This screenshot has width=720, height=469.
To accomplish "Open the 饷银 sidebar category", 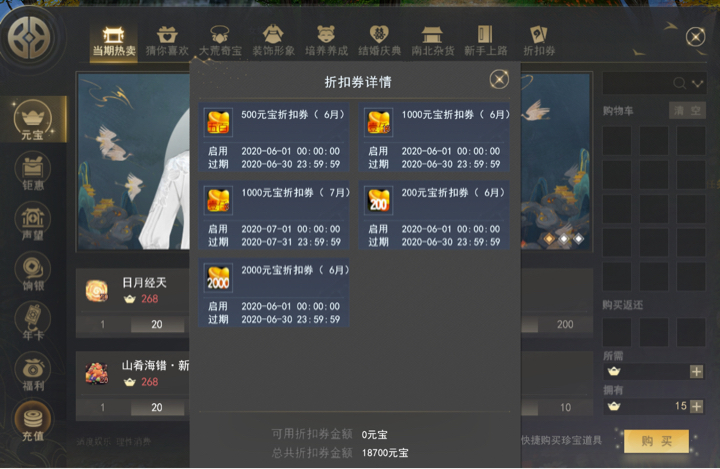I will [x=33, y=273].
